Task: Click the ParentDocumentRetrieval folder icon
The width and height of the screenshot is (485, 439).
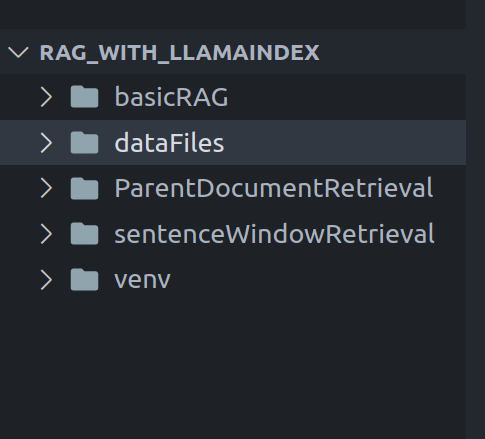Action: [x=84, y=188]
